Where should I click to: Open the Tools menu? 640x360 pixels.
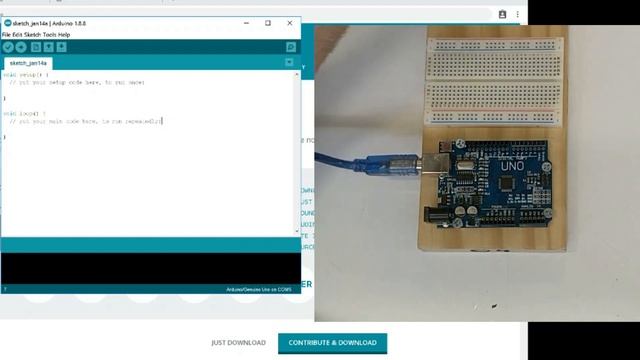pyautogui.click(x=49, y=35)
